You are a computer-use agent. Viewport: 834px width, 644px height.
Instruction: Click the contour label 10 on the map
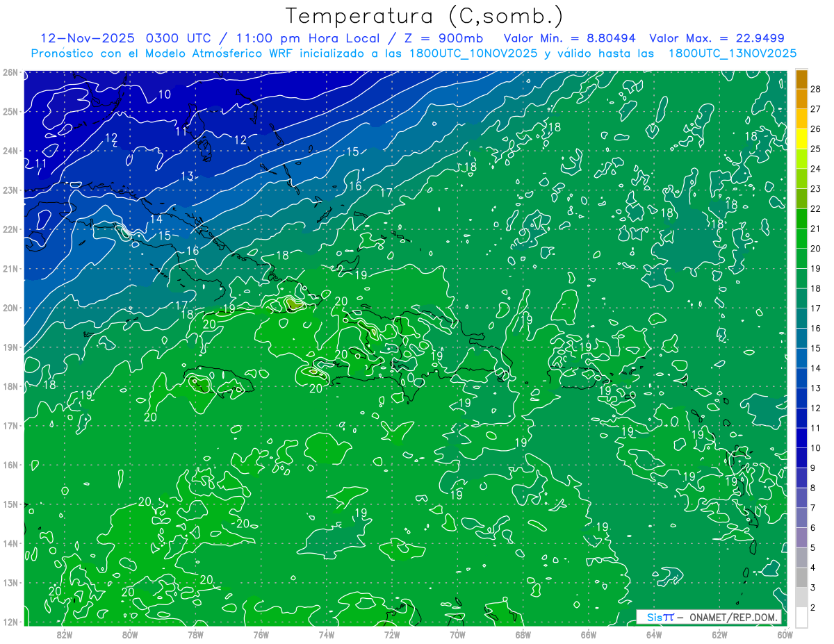point(164,94)
